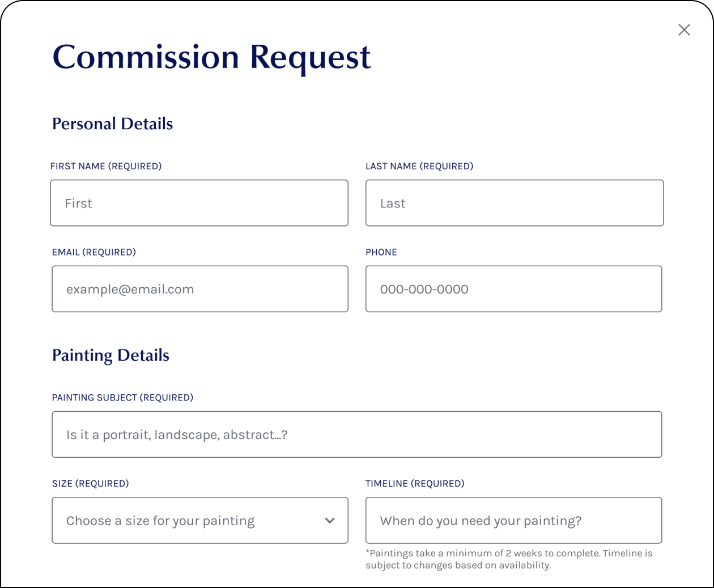Viewport: 714px width, 588px height.
Task: Click the LAST NAME (REQUIRED) label
Action: (x=419, y=166)
